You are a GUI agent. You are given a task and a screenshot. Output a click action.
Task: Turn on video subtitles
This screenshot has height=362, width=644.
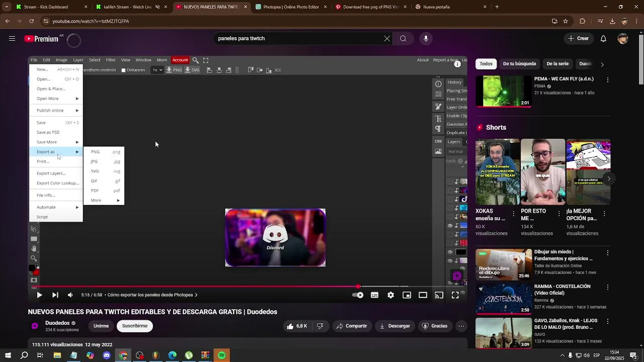[x=375, y=295]
